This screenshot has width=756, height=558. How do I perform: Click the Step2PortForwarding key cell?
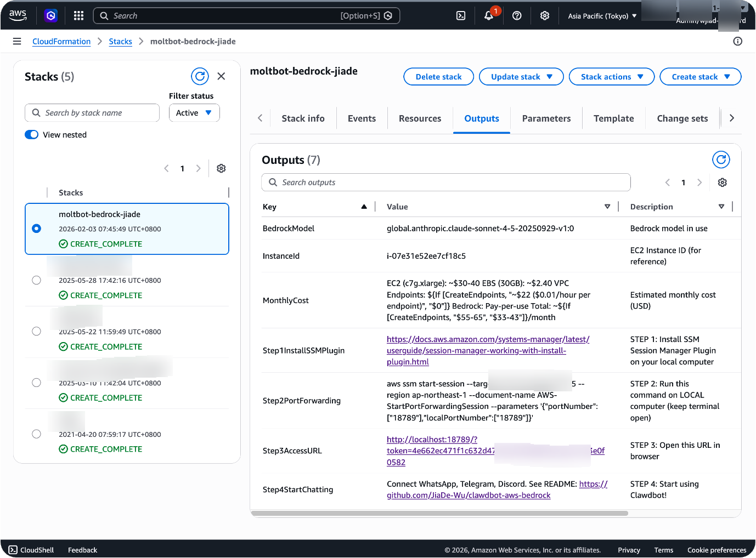tap(302, 401)
